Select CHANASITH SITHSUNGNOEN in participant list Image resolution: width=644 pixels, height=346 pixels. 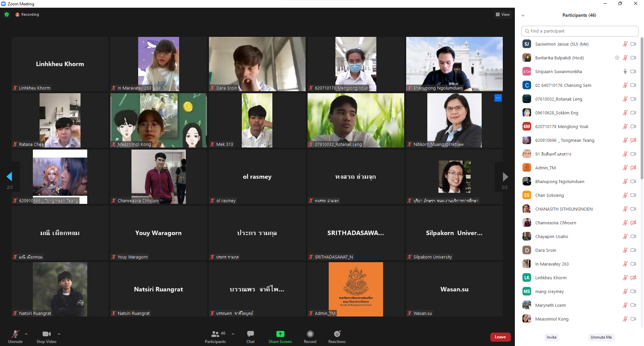click(580, 209)
